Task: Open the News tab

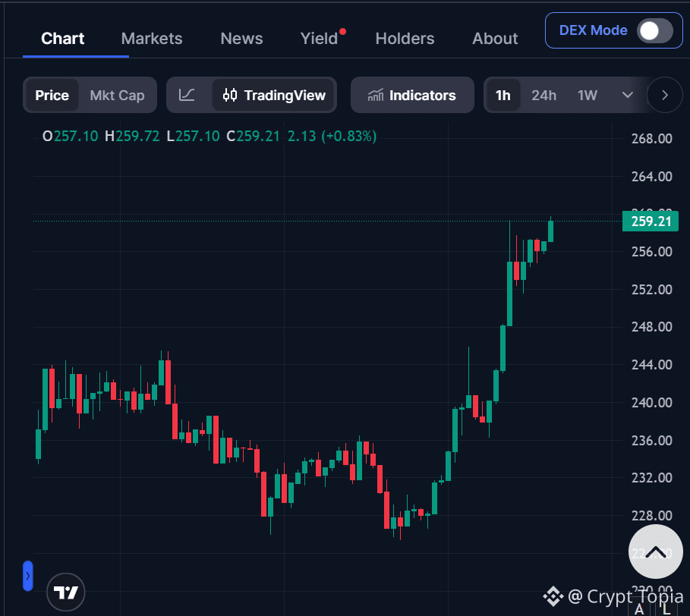Action: click(241, 39)
